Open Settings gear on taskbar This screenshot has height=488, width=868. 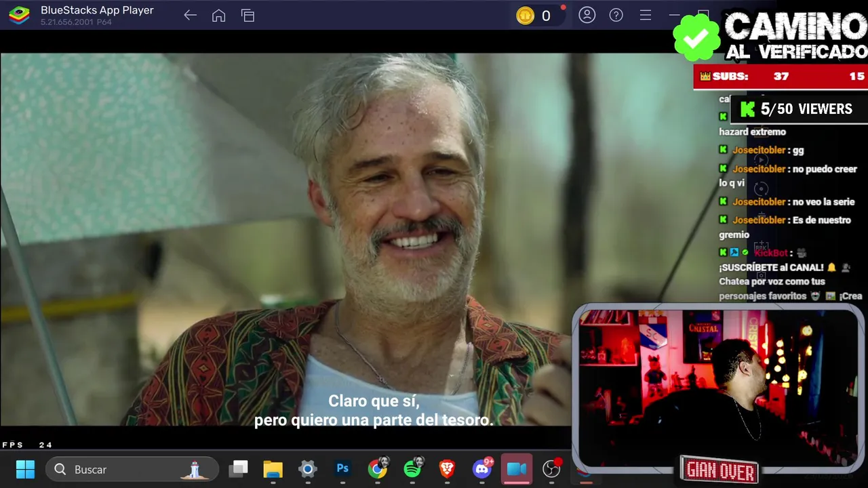(x=308, y=469)
